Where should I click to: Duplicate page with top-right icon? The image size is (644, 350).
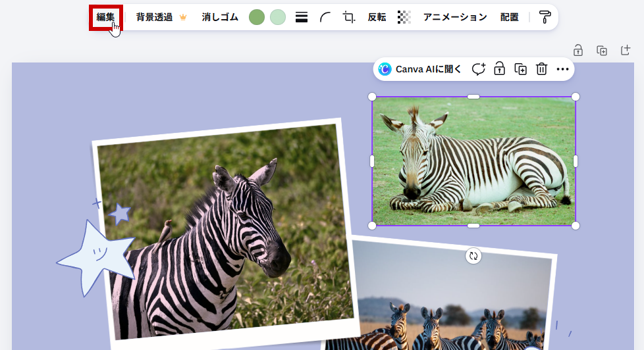click(x=602, y=51)
